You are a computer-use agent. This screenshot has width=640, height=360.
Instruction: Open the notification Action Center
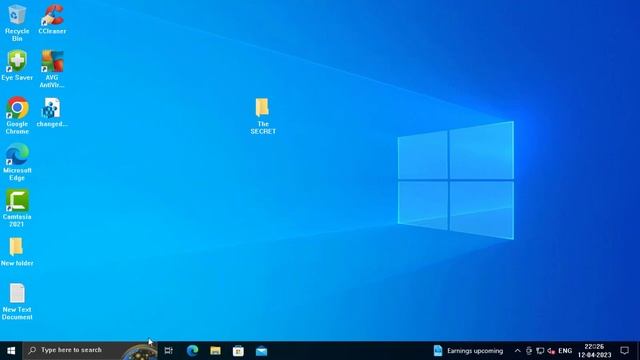point(624,351)
